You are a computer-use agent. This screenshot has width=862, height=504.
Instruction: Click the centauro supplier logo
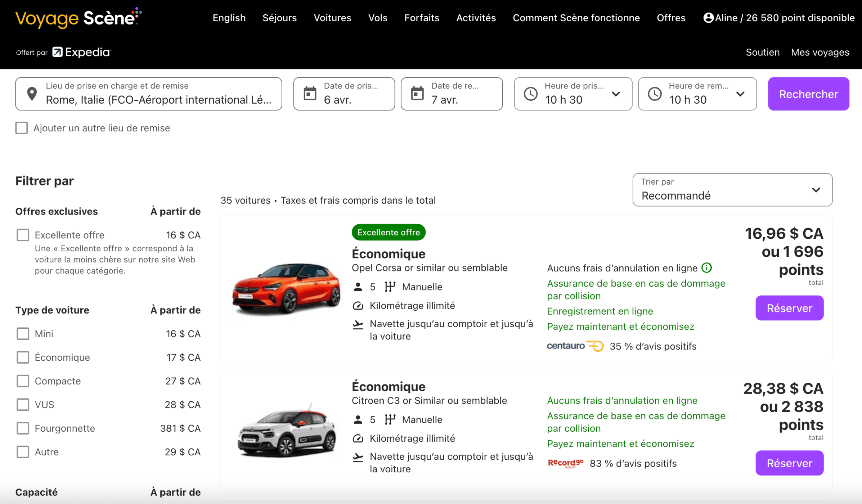pyautogui.click(x=575, y=346)
